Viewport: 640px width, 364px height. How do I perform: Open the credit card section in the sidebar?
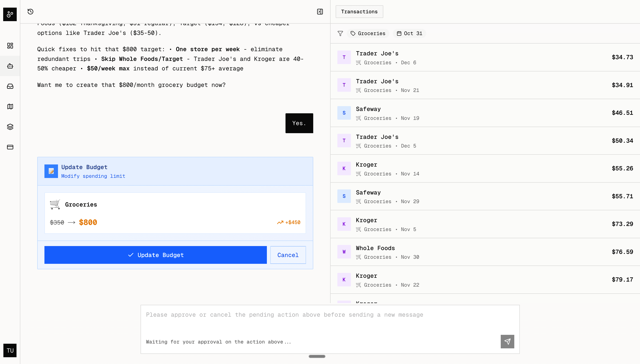10,147
